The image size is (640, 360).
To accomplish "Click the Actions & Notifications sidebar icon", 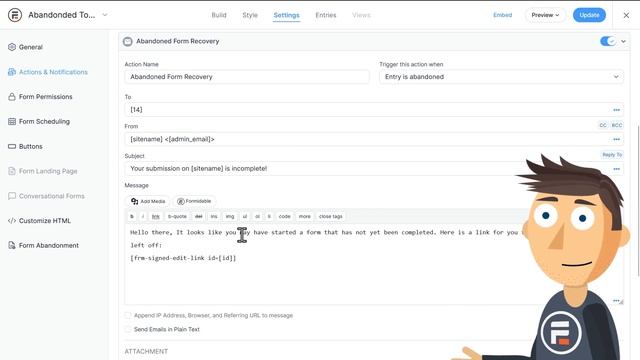I will pos(12,72).
